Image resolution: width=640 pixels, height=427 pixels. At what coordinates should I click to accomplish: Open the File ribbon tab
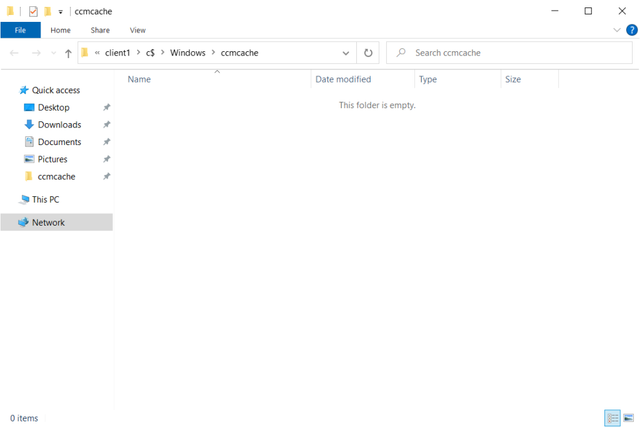point(20,30)
